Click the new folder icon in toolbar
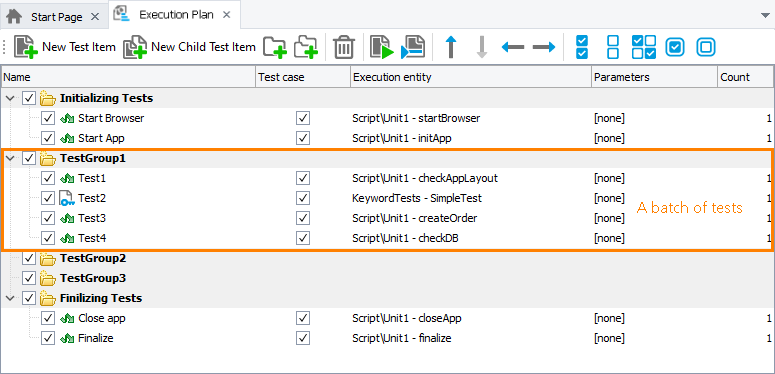 click(x=275, y=47)
